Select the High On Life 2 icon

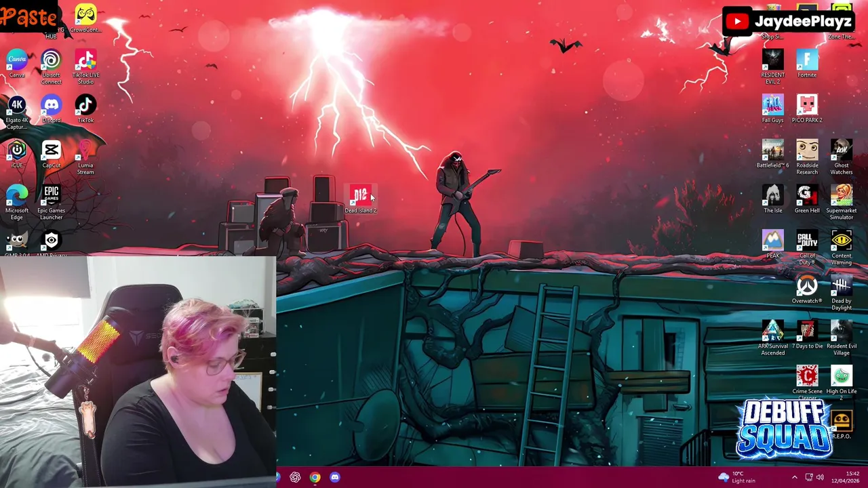842,382
